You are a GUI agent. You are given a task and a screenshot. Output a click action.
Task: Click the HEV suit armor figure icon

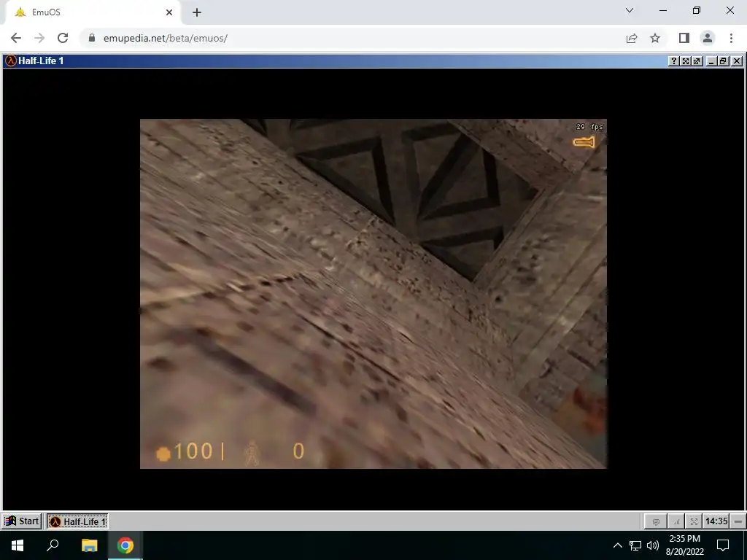(252, 453)
